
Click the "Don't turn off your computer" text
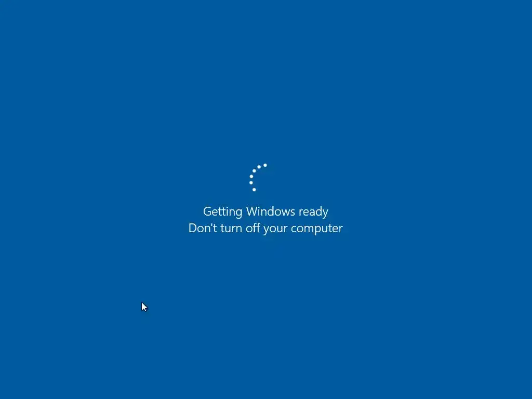pos(265,229)
